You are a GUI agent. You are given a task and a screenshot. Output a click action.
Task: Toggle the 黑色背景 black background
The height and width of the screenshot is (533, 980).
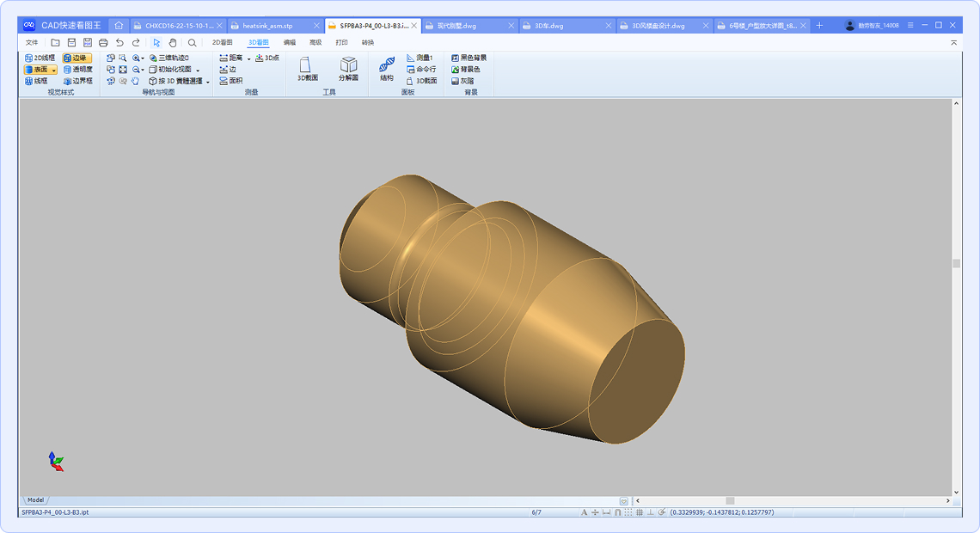pos(469,58)
